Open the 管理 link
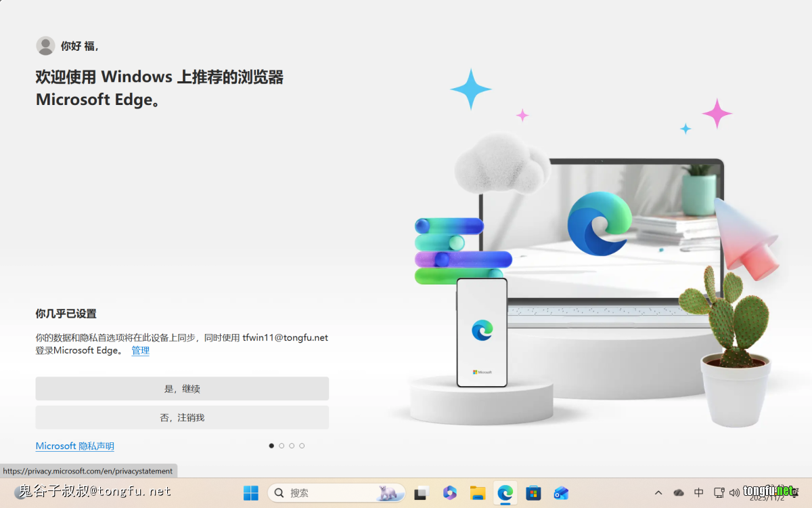 pos(140,351)
